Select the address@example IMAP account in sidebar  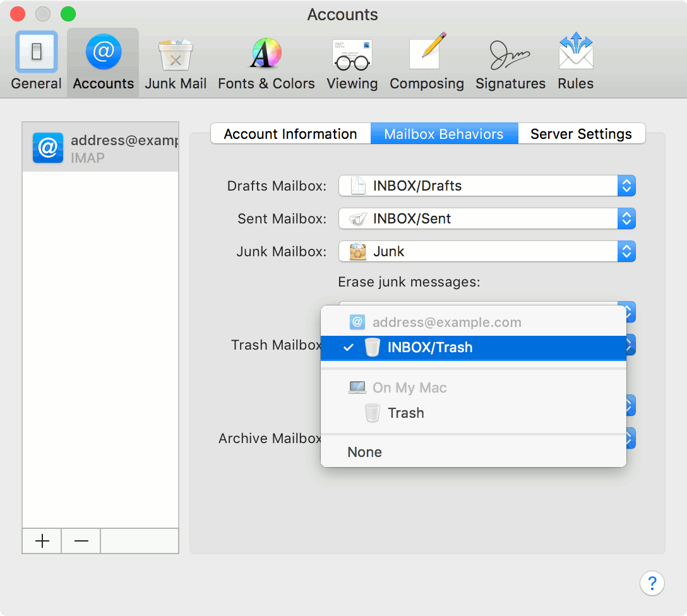pos(101,147)
